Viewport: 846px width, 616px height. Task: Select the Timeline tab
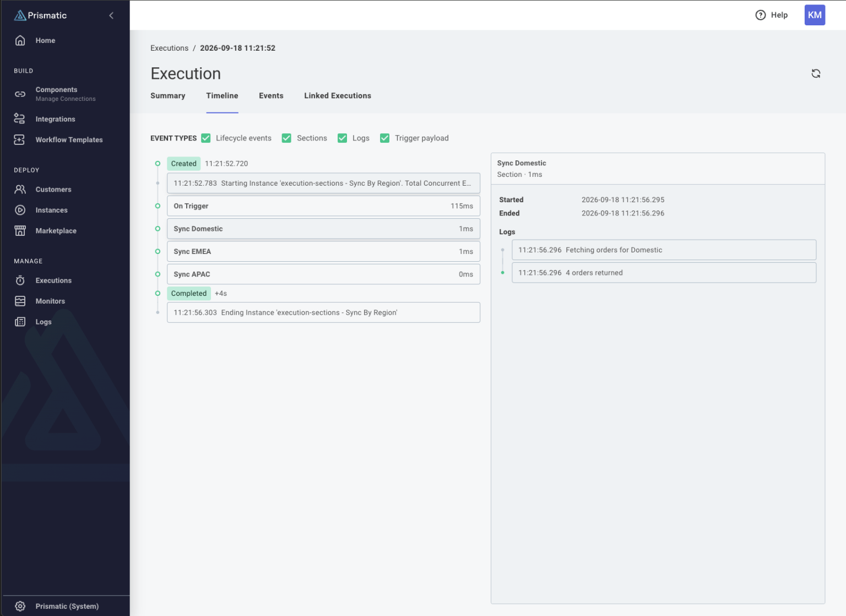tap(222, 96)
